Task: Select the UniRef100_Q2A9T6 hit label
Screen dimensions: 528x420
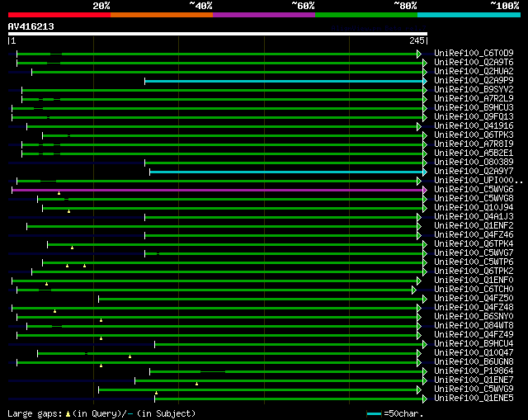Action: pyautogui.click(x=474, y=63)
